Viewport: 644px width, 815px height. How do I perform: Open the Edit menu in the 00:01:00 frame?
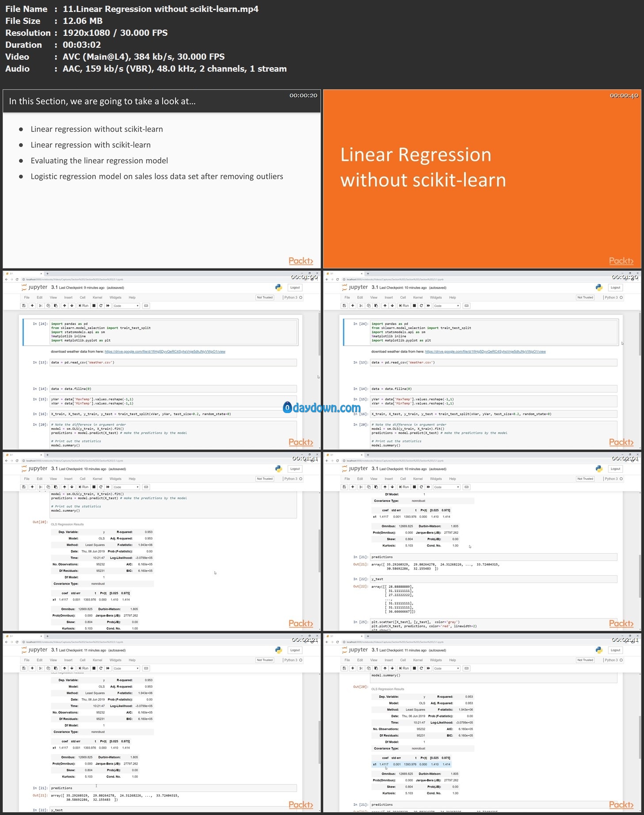point(40,298)
